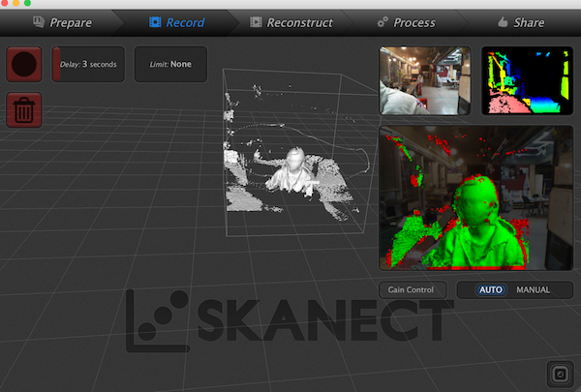Open the Share tab
The height and width of the screenshot is (392, 581).
pyautogui.click(x=521, y=22)
